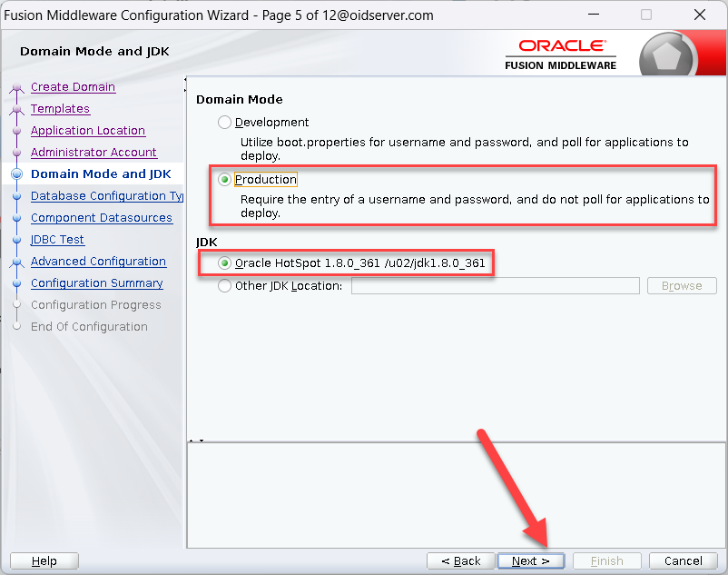Navigate to Application Location step
The height and width of the screenshot is (575, 728).
click(x=87, y=131)
